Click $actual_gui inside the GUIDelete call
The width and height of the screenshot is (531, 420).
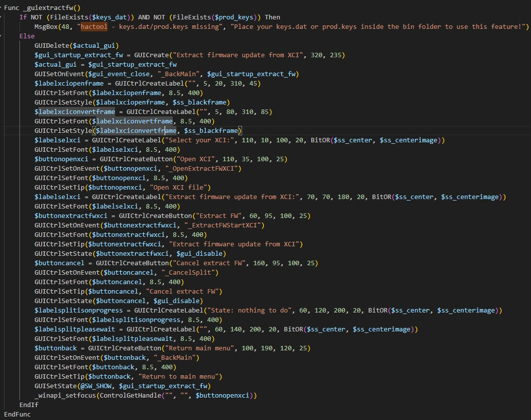[x=94, y=46]
